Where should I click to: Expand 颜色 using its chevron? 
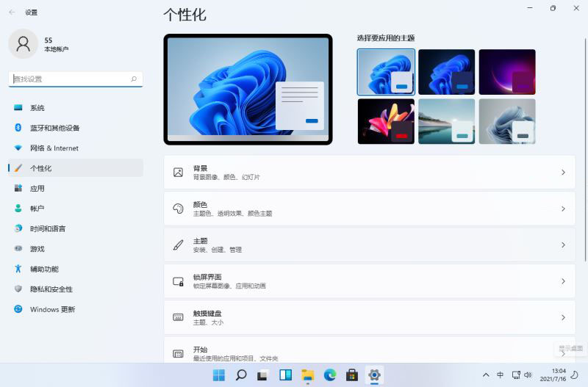click(563, 209)
